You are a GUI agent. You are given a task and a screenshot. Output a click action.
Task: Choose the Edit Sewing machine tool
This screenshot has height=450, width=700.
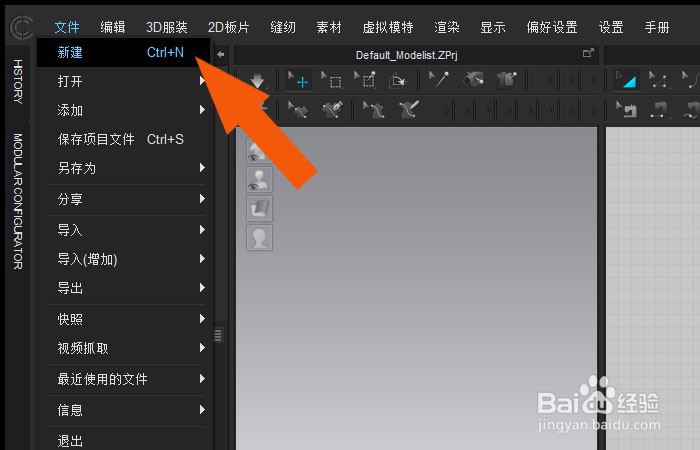coord(626,109)
